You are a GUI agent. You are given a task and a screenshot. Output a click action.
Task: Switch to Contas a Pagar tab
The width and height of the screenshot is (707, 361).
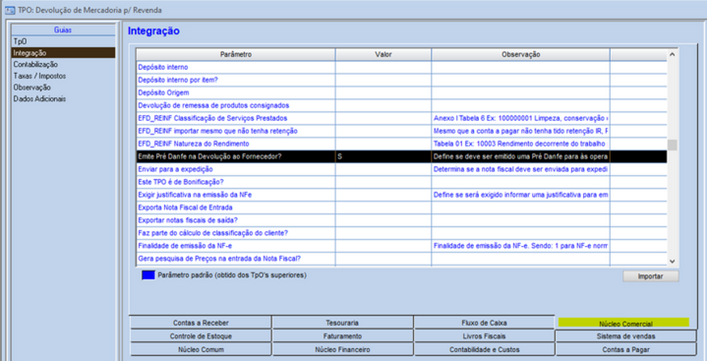click(626, 349)
